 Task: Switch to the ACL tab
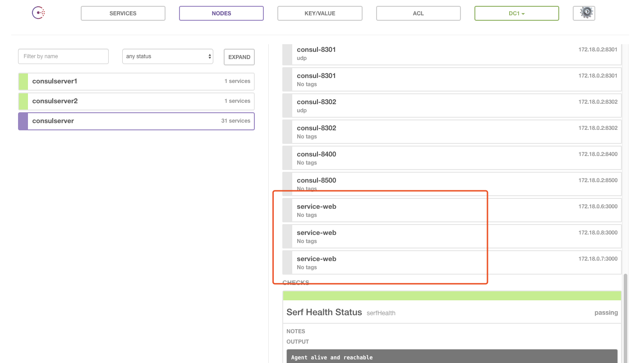[x=418, y=13]
